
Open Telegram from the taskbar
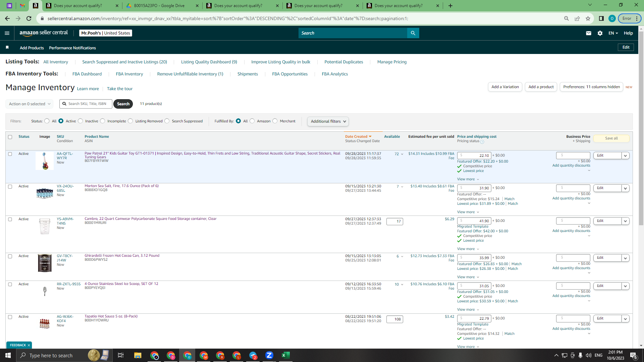pyautogui.click(x=253, y=355)
